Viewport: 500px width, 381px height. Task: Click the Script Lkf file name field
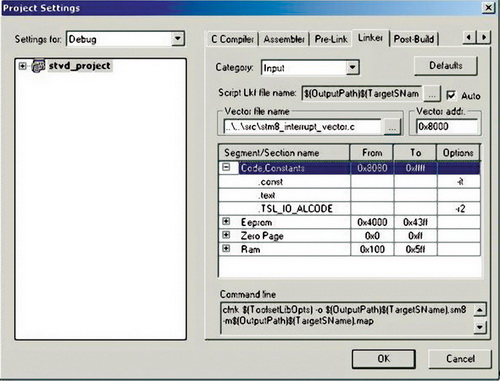click(362, 94)
